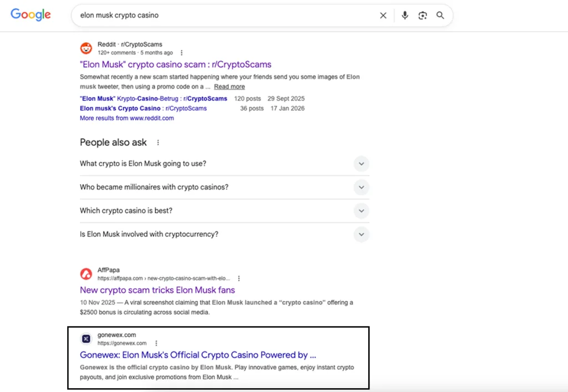568x392 pixels.
Task: Click People also ask options menu
Action: pos(158,142)
